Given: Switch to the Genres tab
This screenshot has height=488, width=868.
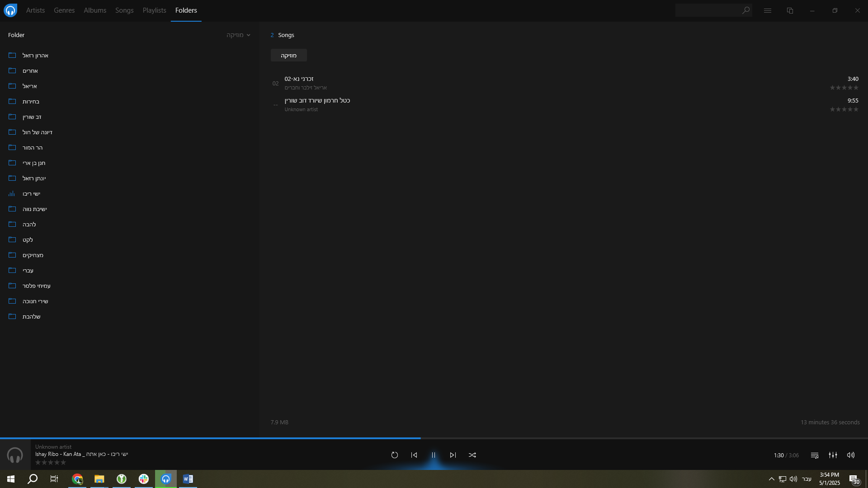Looking at the screenshot, I should pos(64,10).
